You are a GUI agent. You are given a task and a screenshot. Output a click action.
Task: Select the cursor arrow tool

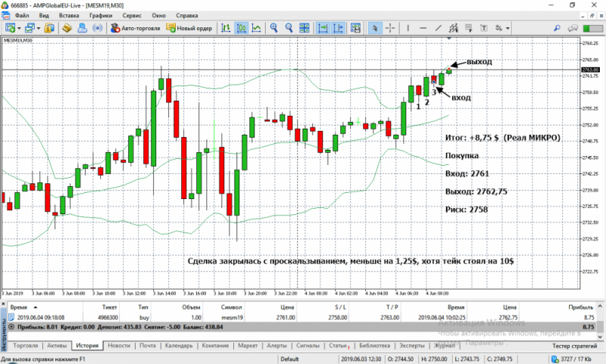pyautogui.click(x=375, y=28)
